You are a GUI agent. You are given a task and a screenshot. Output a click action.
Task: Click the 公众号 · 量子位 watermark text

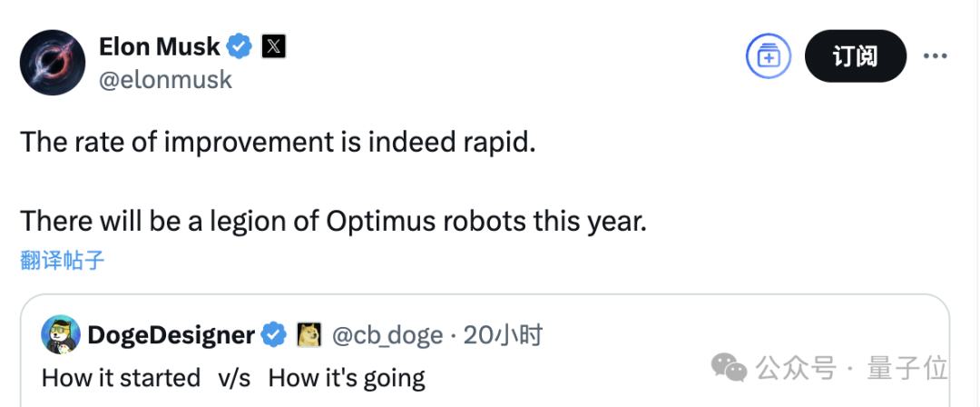pyautogui.click(x=852, y=368)
